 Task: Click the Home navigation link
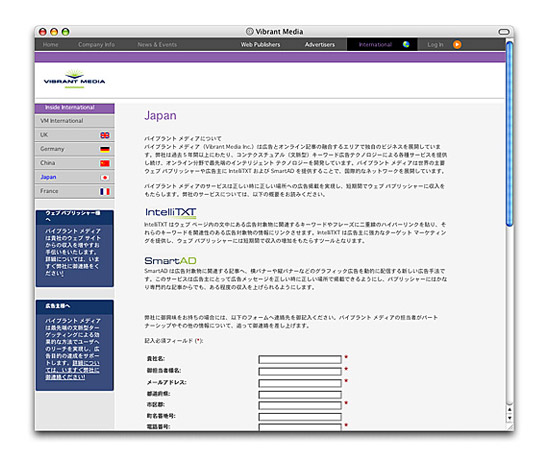tap(51, 45)
